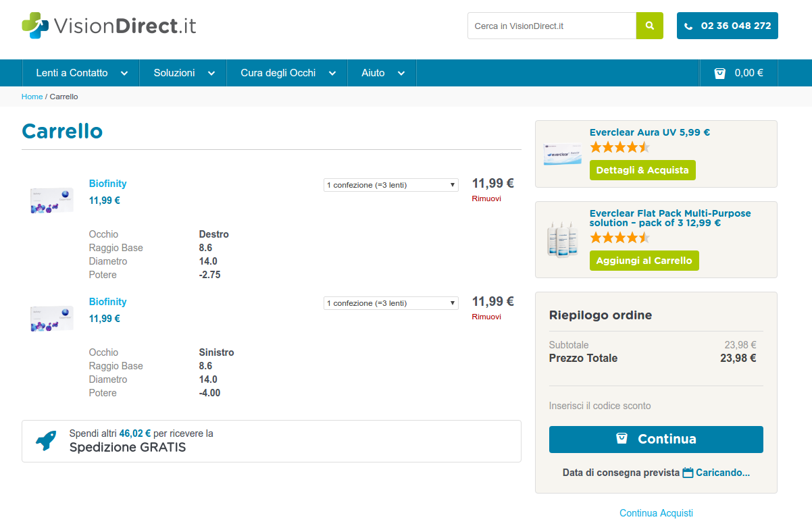Click the Everclear Aura UV star rating
The image size is (812, 530).
click(x=619, y=147)
